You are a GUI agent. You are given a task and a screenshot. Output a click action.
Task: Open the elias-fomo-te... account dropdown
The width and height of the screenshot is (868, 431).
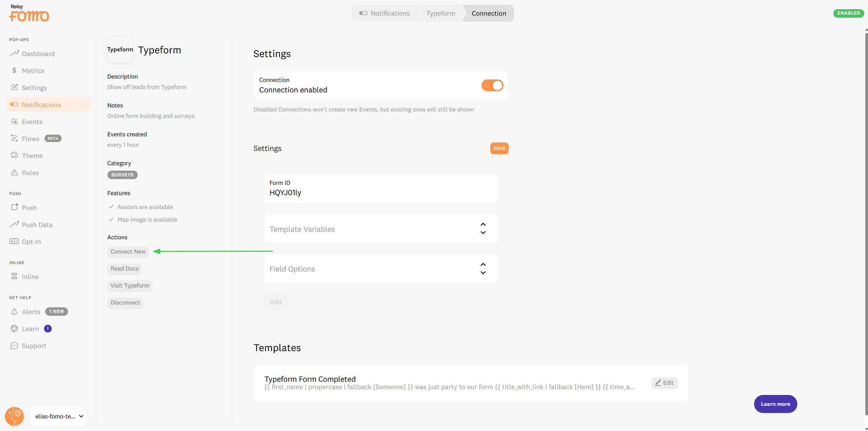(58, 416)
